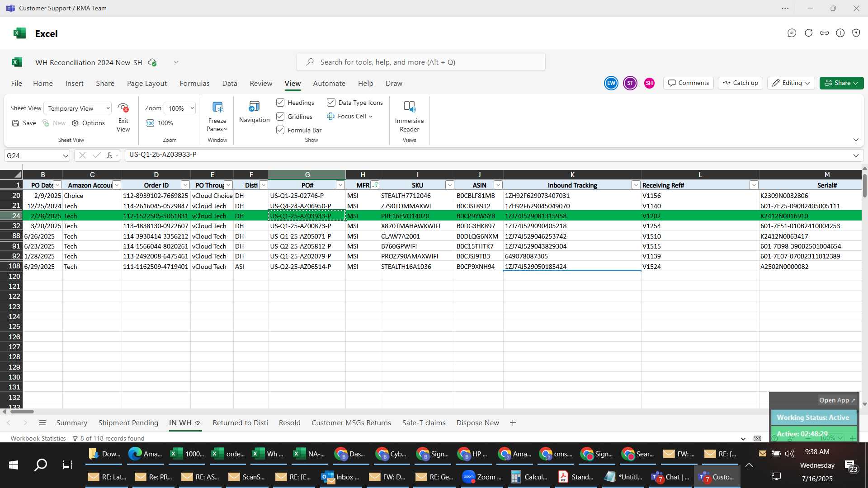Screen dimensions: 868x488
Task: Open Order ID column filter
Action: click(185, 185)
